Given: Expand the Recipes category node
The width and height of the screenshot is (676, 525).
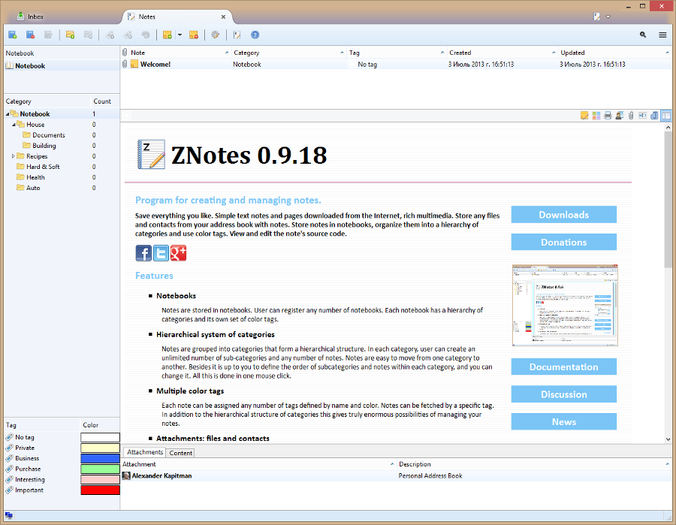Looking at the screenshot, I should [13, 156].
